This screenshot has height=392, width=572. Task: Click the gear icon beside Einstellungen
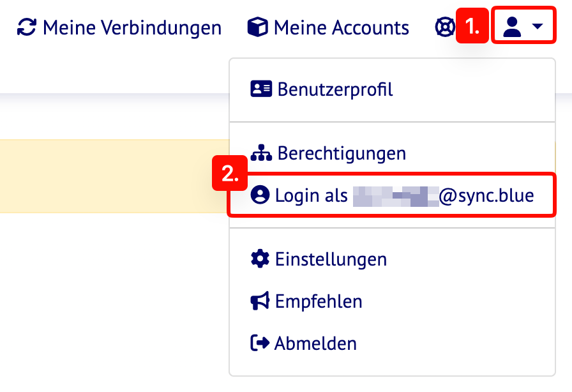point(260,259)
